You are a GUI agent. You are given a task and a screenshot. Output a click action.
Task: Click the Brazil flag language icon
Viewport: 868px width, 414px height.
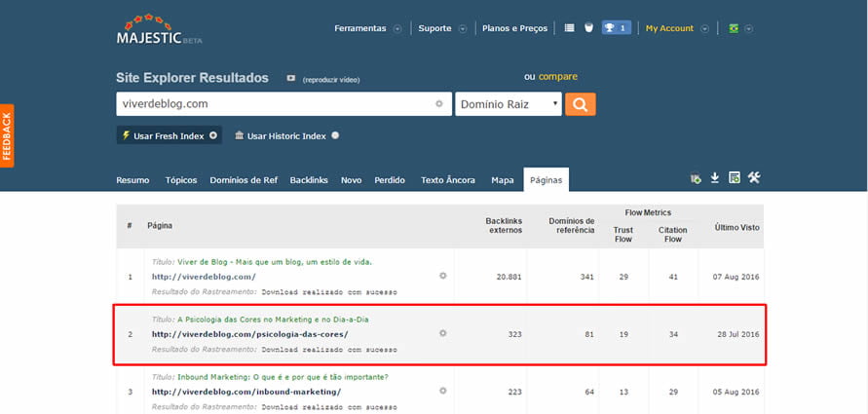[734, 28]
